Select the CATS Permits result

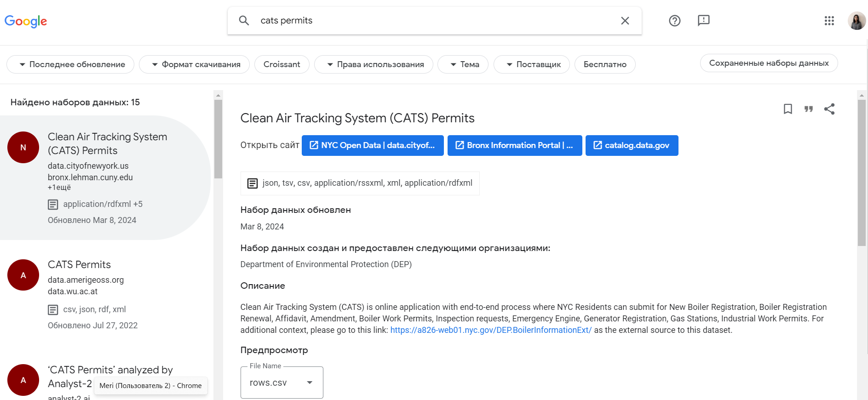pos(106,294)
